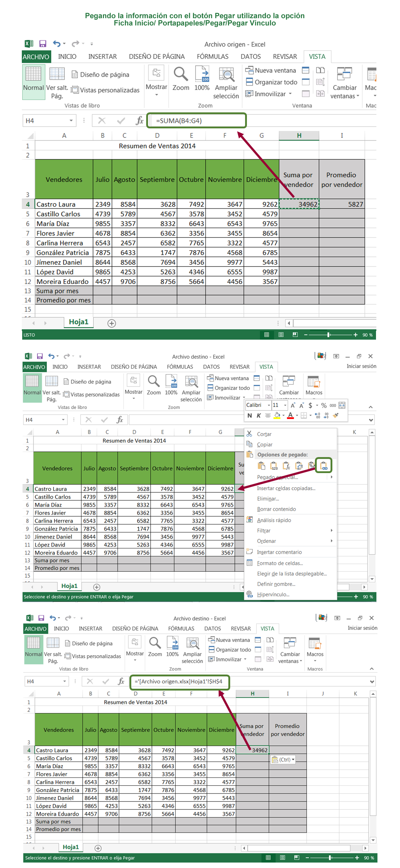Screen dimensions: 400x868
Task: Click the formula bar showing =SUMA(B4:G4)
Action: coord(196,121)
